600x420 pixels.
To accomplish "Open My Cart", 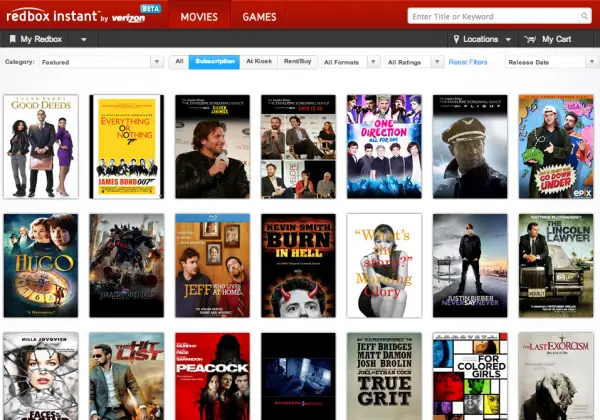I will 556,39.
